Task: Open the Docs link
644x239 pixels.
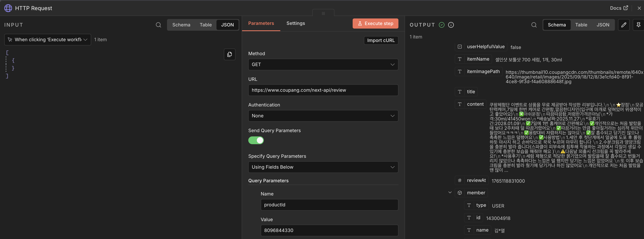Action: [619, 8]
